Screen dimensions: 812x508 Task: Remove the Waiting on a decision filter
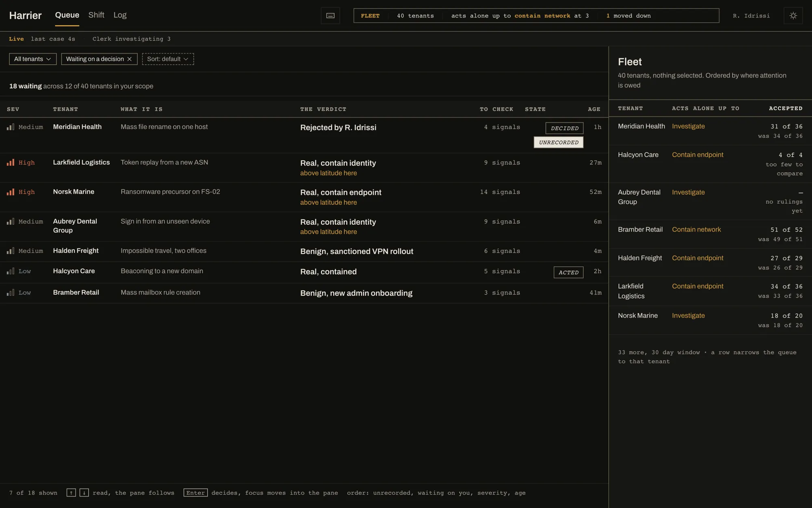pos(130,59)
